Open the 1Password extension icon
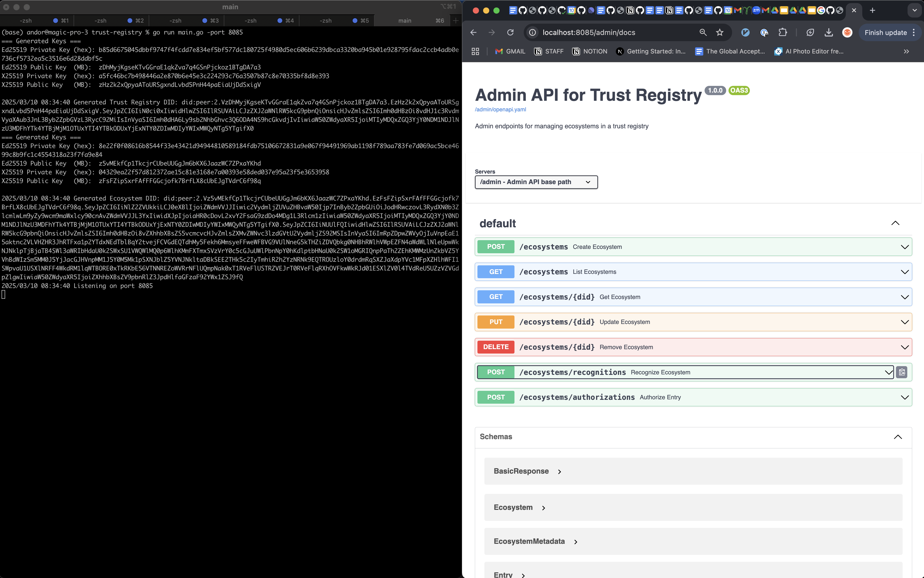 [x=764, y=32]
